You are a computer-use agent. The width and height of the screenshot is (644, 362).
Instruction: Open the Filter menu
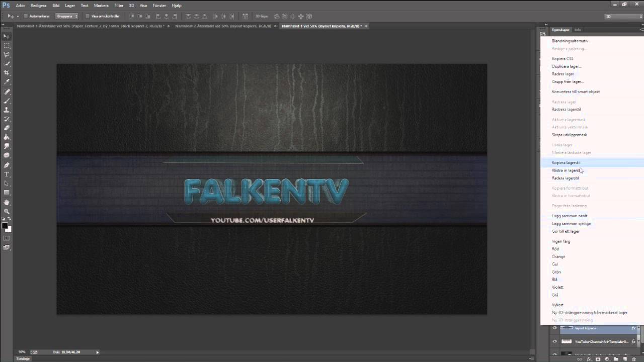coord(119,6)
